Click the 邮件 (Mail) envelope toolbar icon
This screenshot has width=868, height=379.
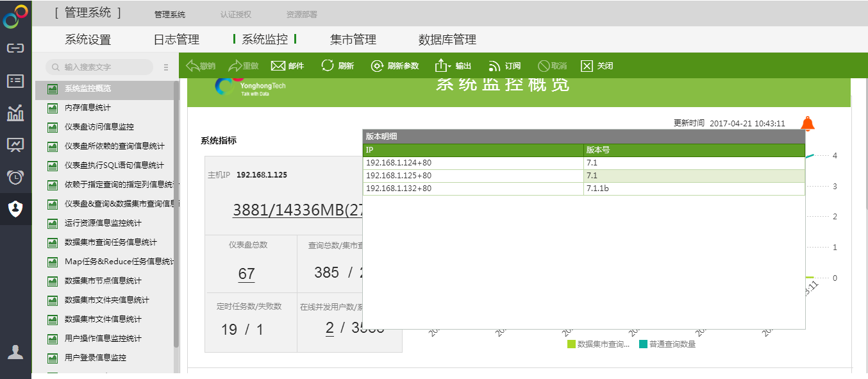tap(278, 66)
